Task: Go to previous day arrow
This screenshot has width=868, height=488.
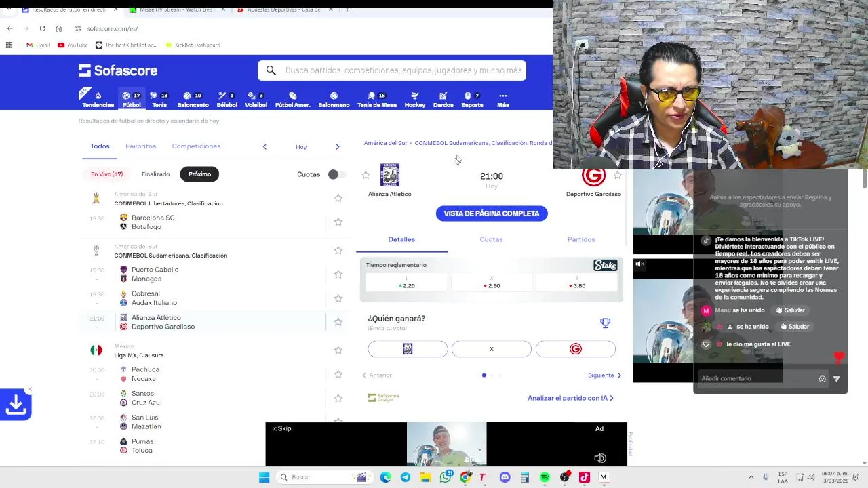Action: click(264, 146)
